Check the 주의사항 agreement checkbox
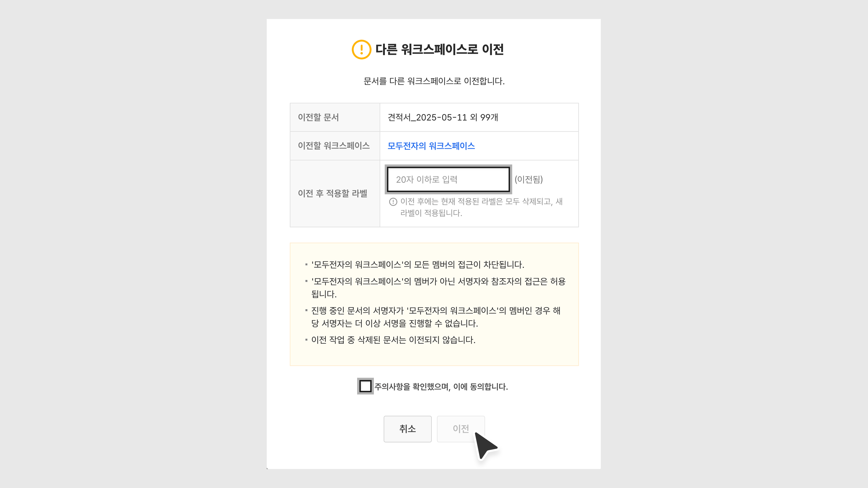The width and height of the screenshot is (868, 488). pyautogui.click(x=365, y=386)
